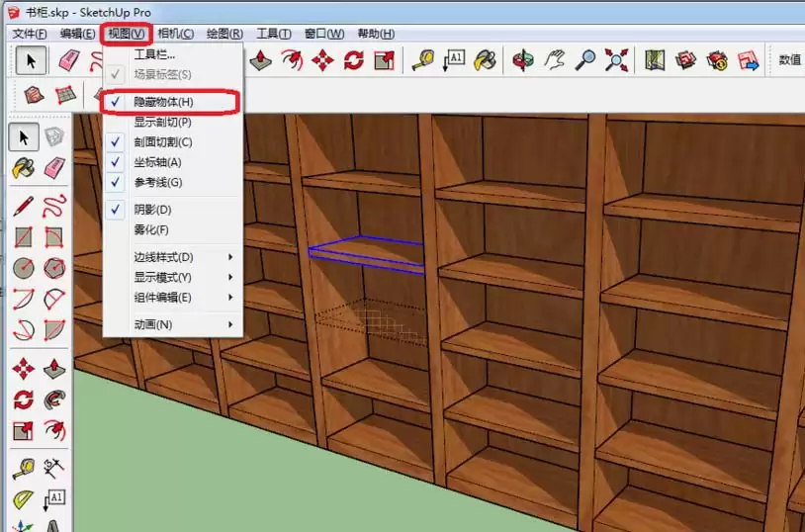Expand the 组件编辑(E) submenu

point(172,297)
